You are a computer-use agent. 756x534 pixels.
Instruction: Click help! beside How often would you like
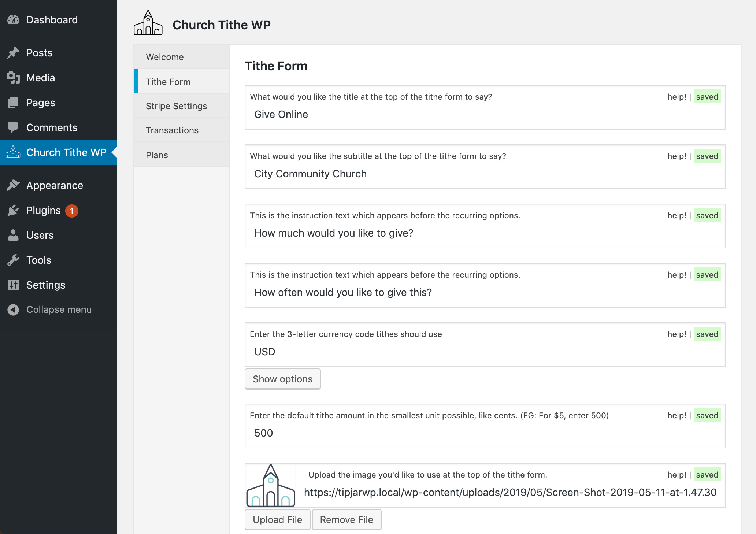click(x=677, y=275)
